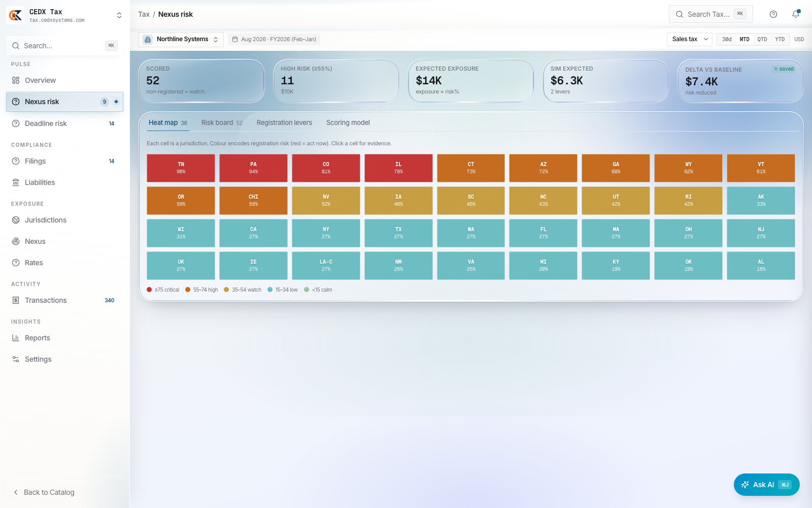Click the saved badge on Delta card
Screen dimensions: 812x508
coord(784,69)
